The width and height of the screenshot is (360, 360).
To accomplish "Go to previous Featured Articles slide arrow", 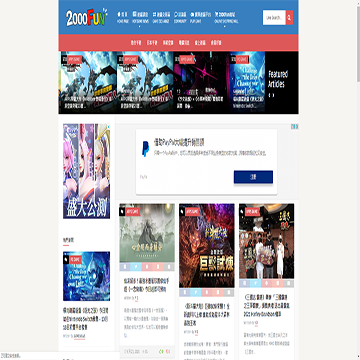I will (270, 95).
